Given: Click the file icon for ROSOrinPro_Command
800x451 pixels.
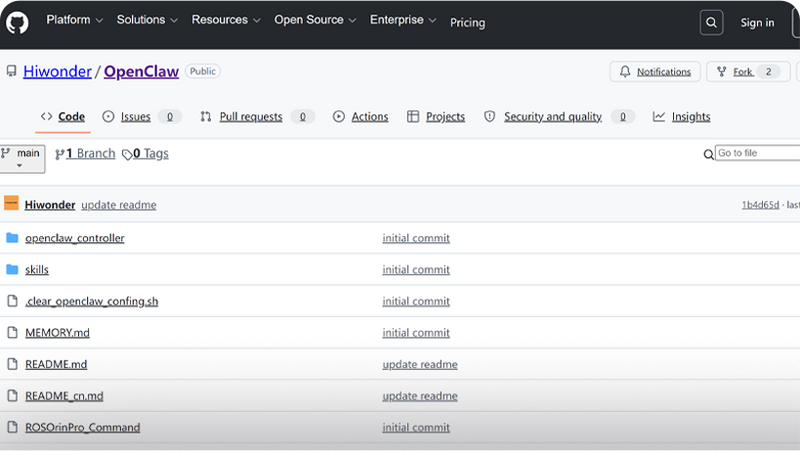Looking at the screenshot, I should (x=12, y=428).
